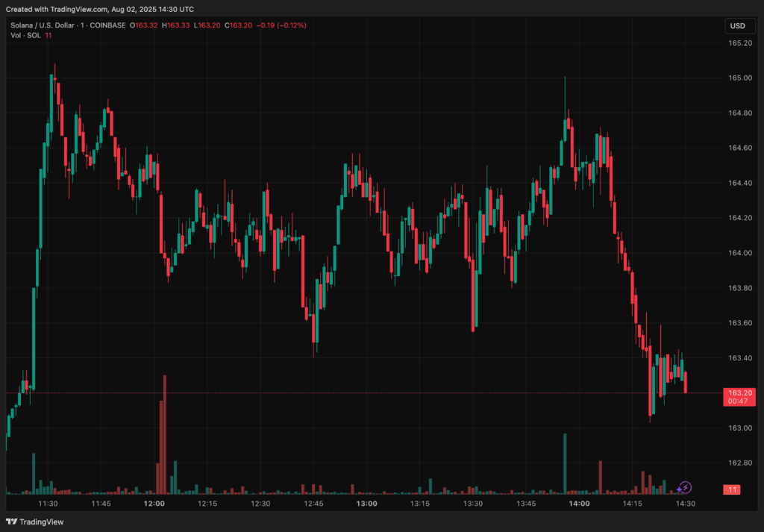Click the 164.80 price axis label
Viewport: 764px width, 532px height.
tap(739, 113)
